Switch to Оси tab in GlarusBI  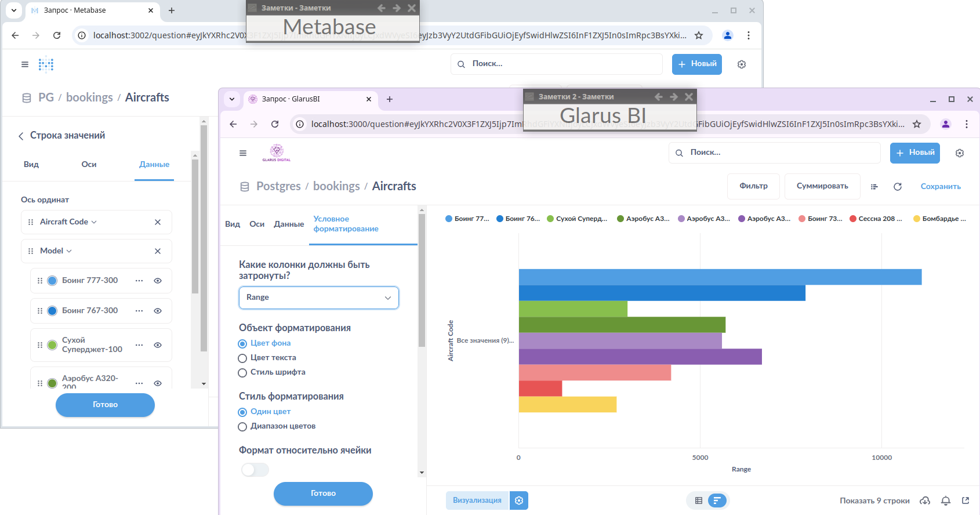[257, 224]
